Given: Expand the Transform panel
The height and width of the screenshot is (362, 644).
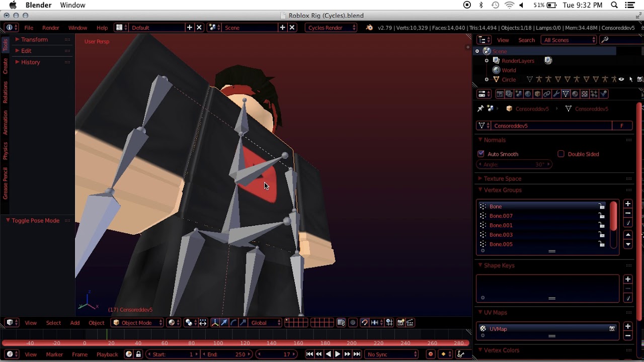Looking at the screenshot, I should click(34, 39).
